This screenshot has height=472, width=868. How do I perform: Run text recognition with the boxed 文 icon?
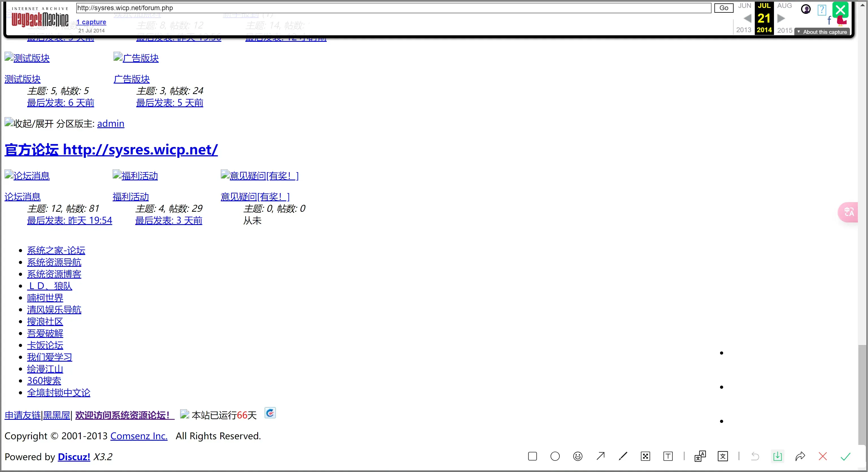point(723,456)
